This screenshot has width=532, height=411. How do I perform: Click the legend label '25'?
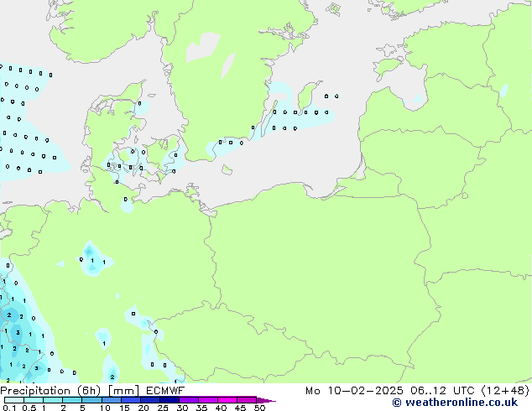click(163, 408)
